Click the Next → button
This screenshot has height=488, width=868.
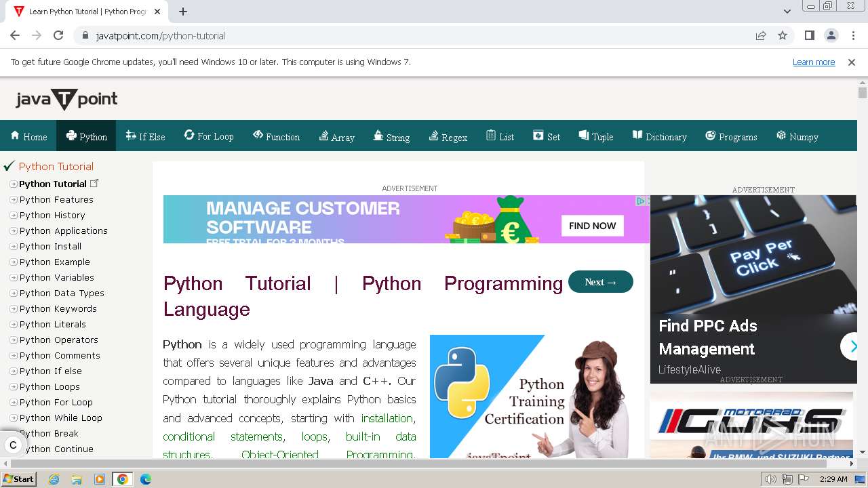[x=601, y=282]
